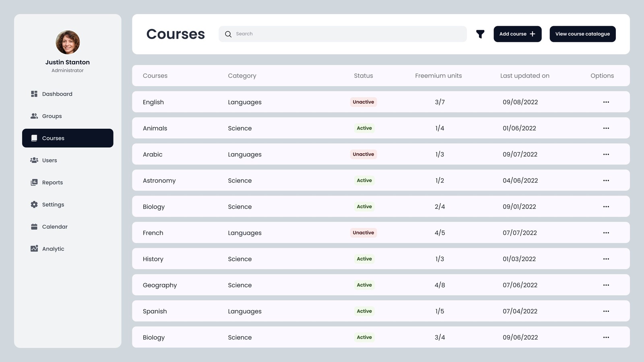
Task: Open three-dot options for Astronomy row
Action: tap(606, 181)
